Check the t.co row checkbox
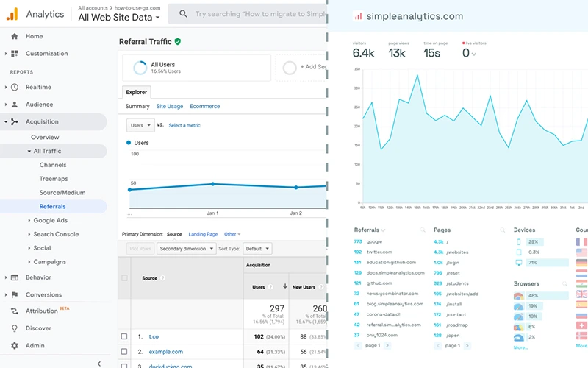This screenshot has width=588, height=368. coord(124,336)
